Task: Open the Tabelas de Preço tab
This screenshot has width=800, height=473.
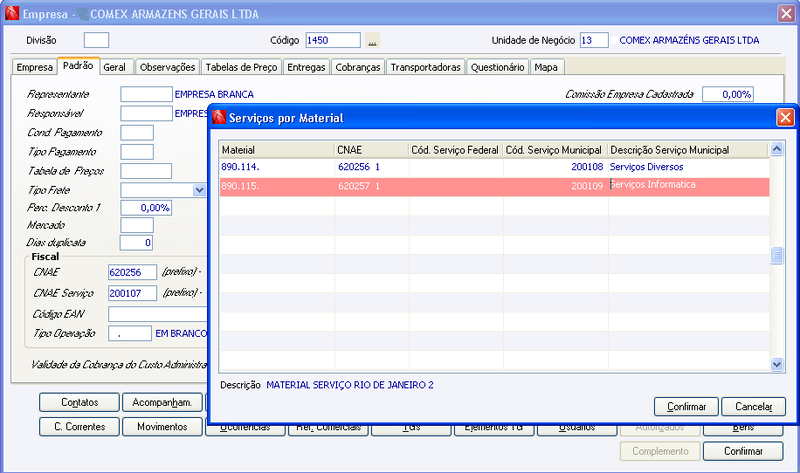Action: (241, 67)
